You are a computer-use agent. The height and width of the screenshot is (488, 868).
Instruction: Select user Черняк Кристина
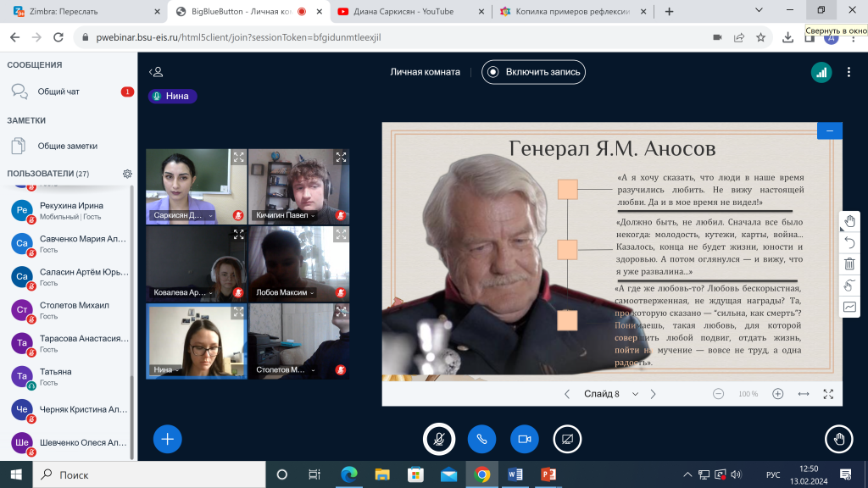pyautogui.click(x=68, y=410)
